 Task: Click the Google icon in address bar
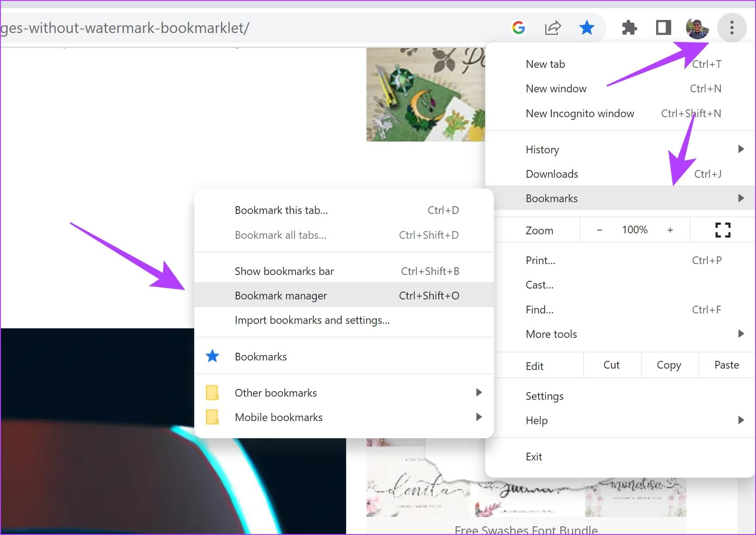coord(518,28)
